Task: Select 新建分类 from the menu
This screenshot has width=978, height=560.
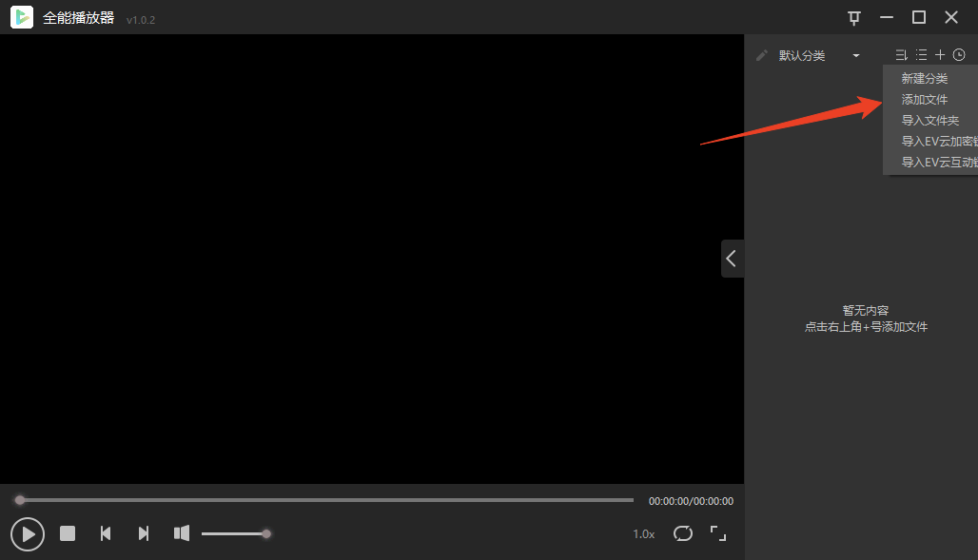Action: (x=925, y=79)
